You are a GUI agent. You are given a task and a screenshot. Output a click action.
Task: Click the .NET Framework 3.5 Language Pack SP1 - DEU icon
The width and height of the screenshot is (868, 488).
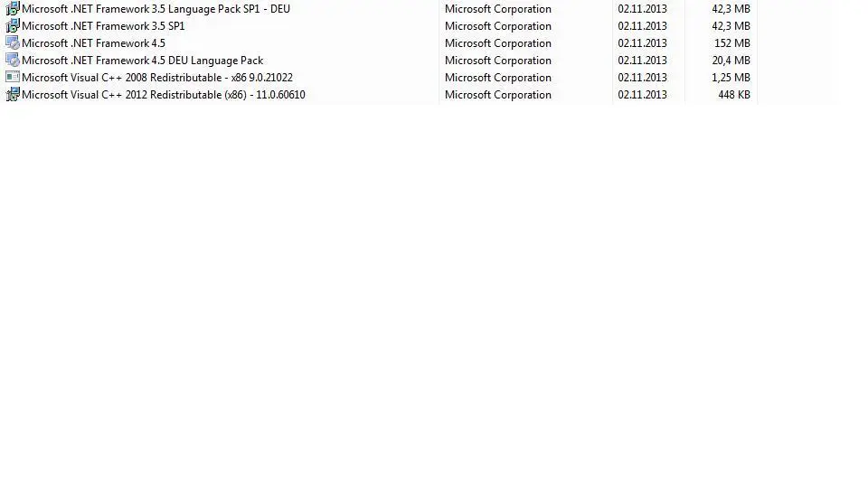12,9
